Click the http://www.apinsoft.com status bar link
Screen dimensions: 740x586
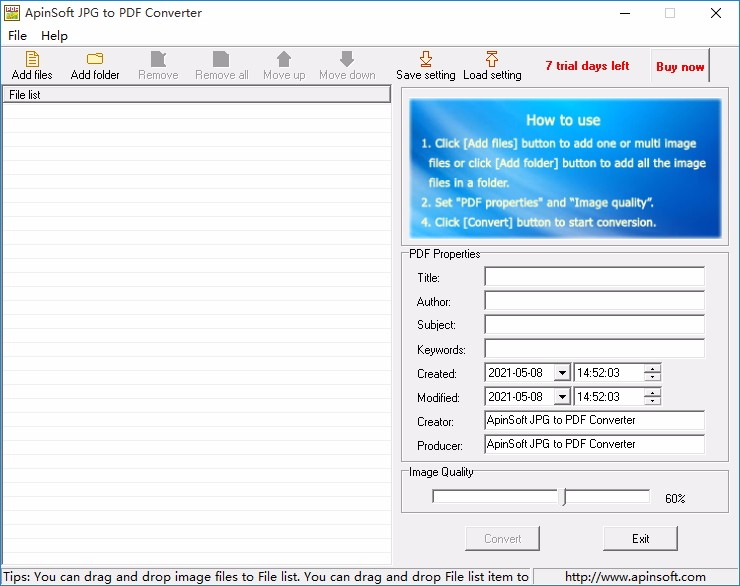[x=635, y=577]
